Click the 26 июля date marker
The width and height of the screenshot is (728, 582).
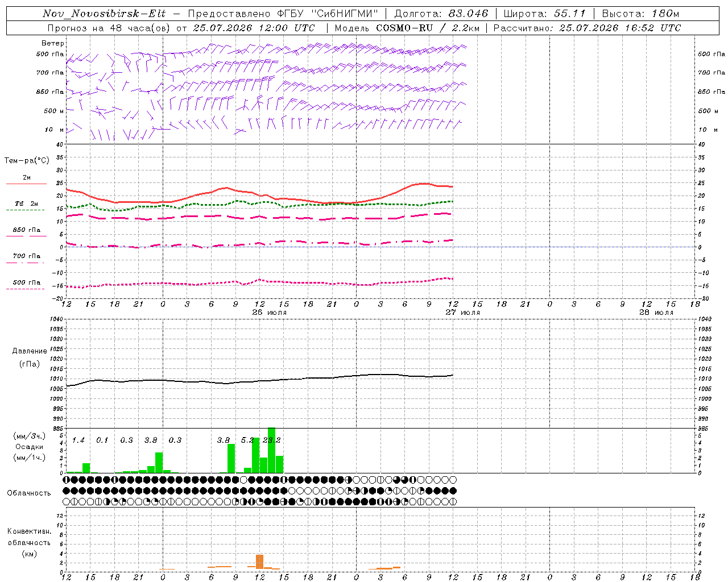pyautogui.click(x=269, y=313)
